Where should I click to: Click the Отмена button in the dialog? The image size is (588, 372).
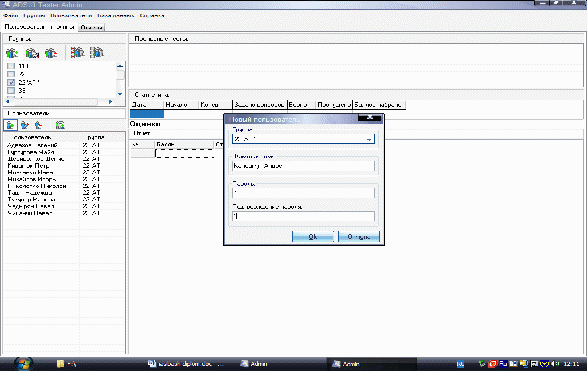pyautogui.click(x=359, y=237)
